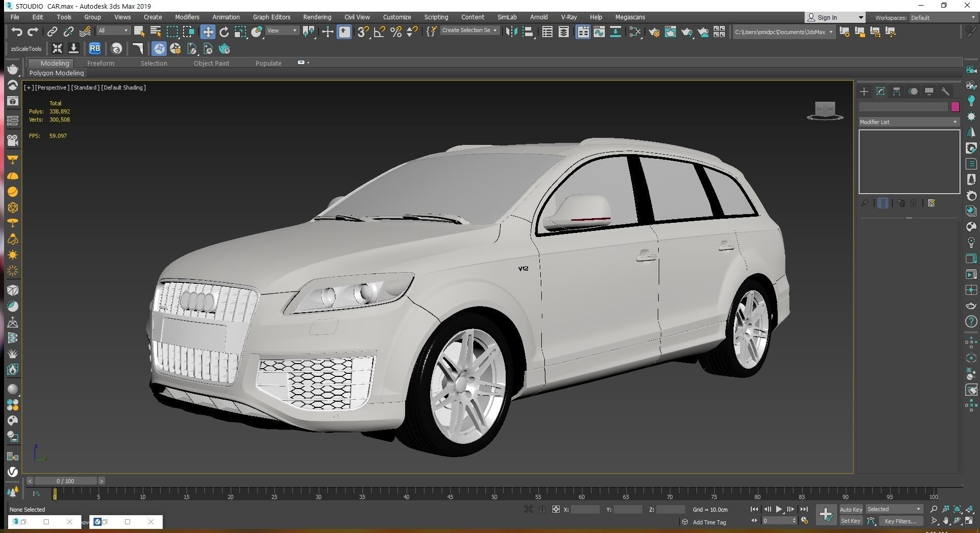Open the Workspaces Default dropdown
The height and width of the screenshot is (533, 980).
click(943, 18)
